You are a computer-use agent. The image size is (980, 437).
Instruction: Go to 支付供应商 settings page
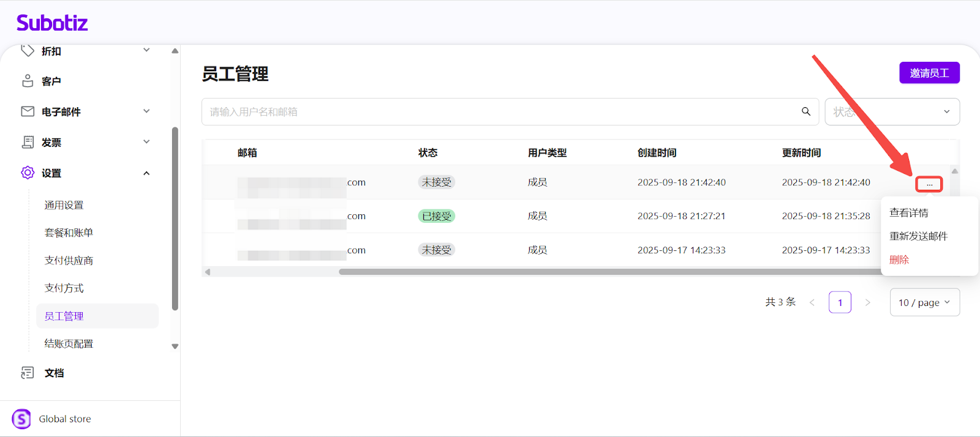(x=69, y=261)
